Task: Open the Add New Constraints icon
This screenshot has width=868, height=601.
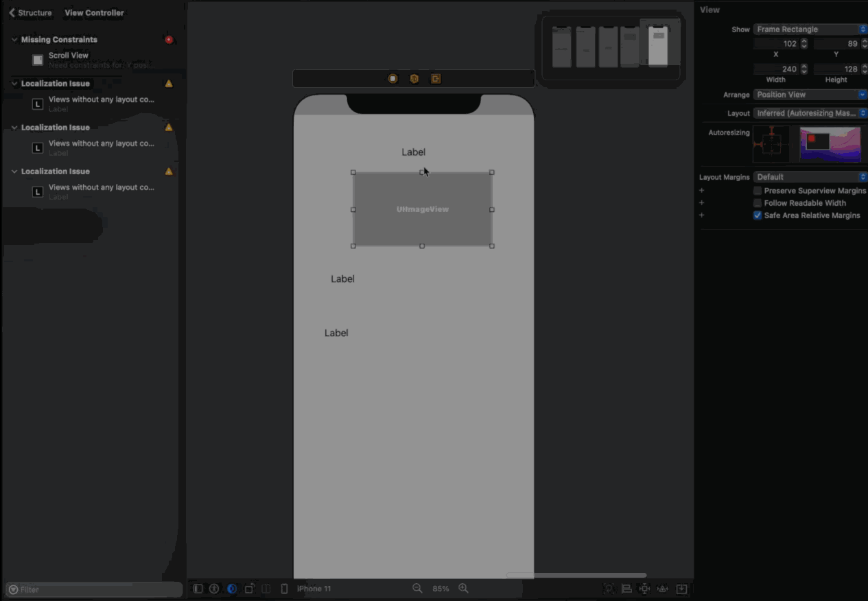Action: click(644, 589)
